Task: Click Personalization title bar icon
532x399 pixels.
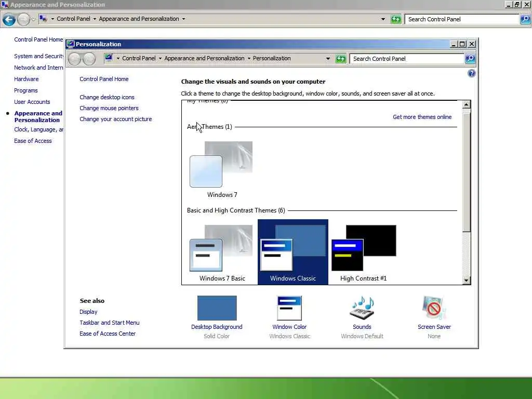Action: (70, 44)
